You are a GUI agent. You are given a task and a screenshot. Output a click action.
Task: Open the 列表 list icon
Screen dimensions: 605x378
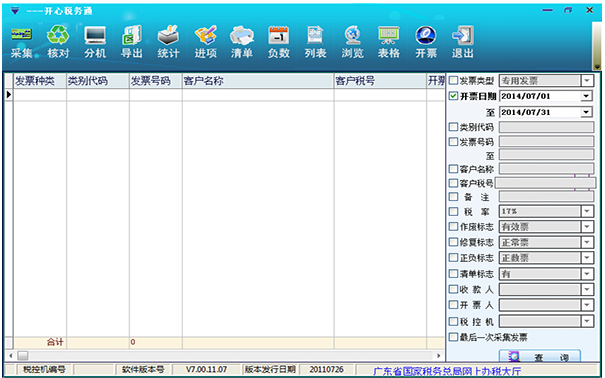click(x=315, y=43)
